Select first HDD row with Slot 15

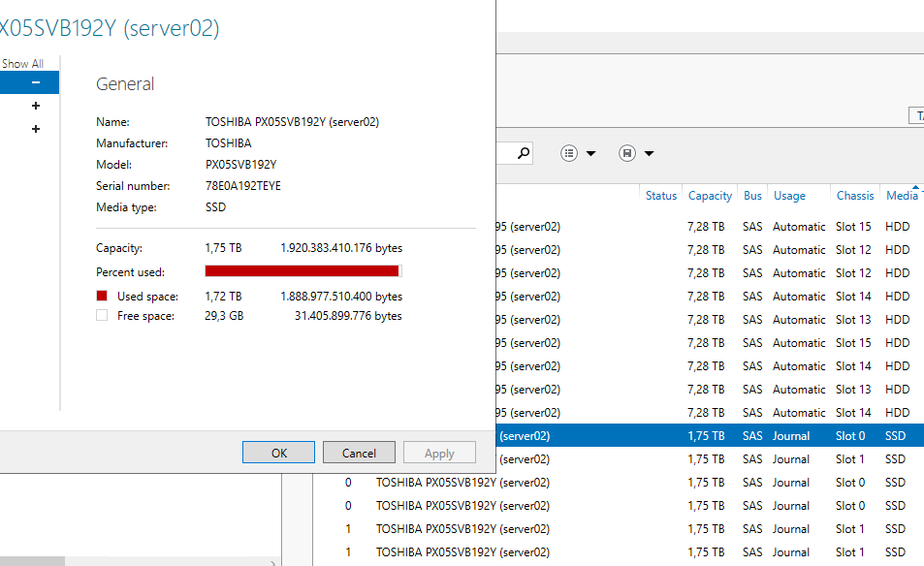710,226
